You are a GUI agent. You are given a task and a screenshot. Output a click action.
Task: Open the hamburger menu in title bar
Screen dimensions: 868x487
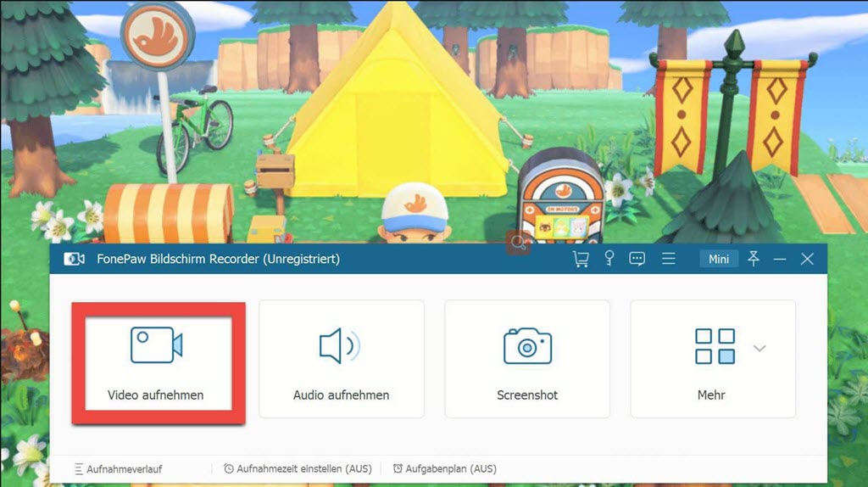(668, 259)
